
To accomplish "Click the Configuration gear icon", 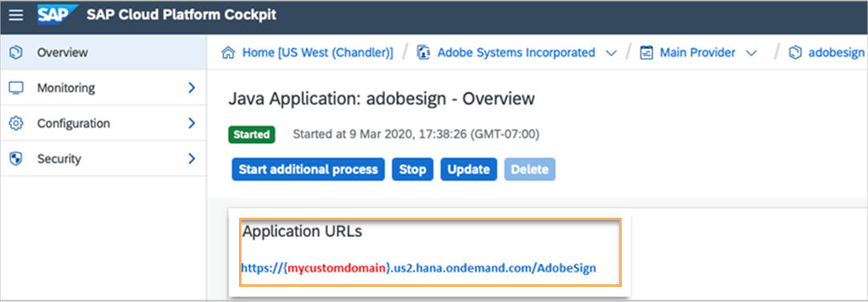I will click(16, 123).
